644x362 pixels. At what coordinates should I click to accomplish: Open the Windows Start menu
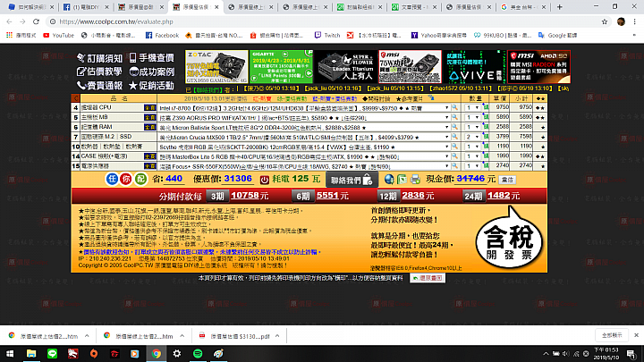coord(10,353)
